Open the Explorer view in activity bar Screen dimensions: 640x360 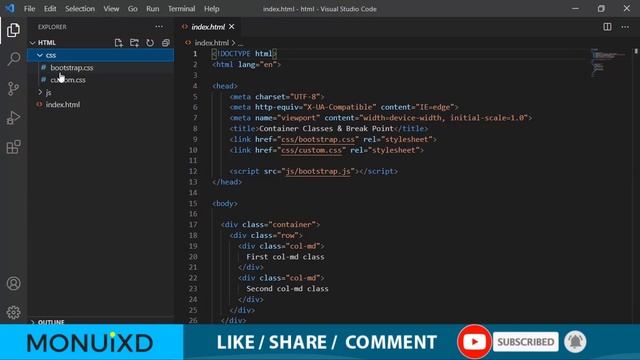click(13, 30)
